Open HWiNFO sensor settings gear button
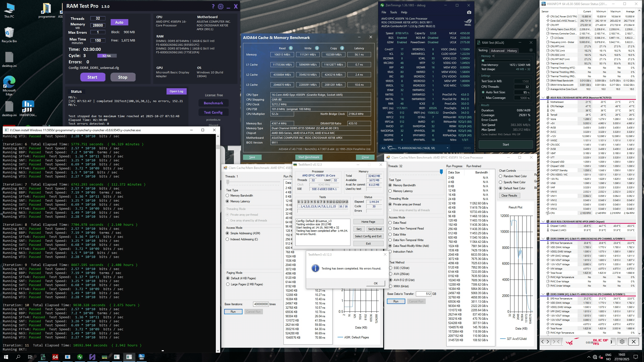Viewport: 644px width, 362px height. tap(622, 342)
